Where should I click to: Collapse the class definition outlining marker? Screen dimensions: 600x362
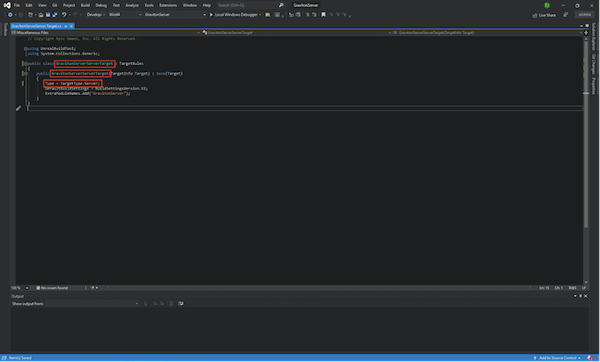pyautogui.click(x=25, y=64)
